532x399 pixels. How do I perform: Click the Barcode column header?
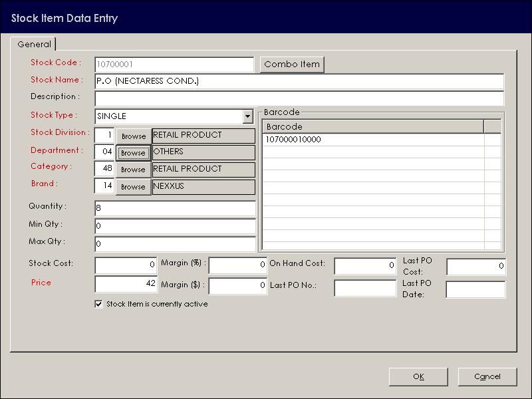coord(373,126)
